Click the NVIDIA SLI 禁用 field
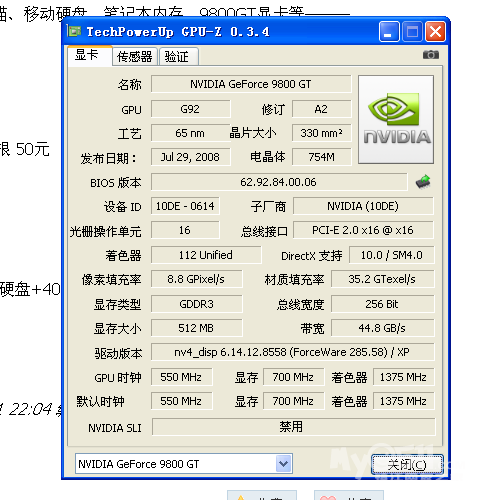 coord(294,427)
